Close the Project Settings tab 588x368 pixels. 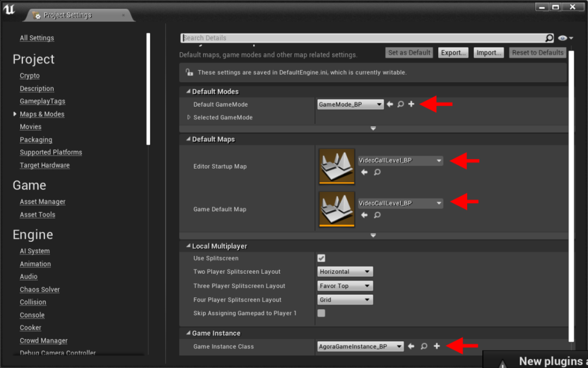tap(124, 15)
